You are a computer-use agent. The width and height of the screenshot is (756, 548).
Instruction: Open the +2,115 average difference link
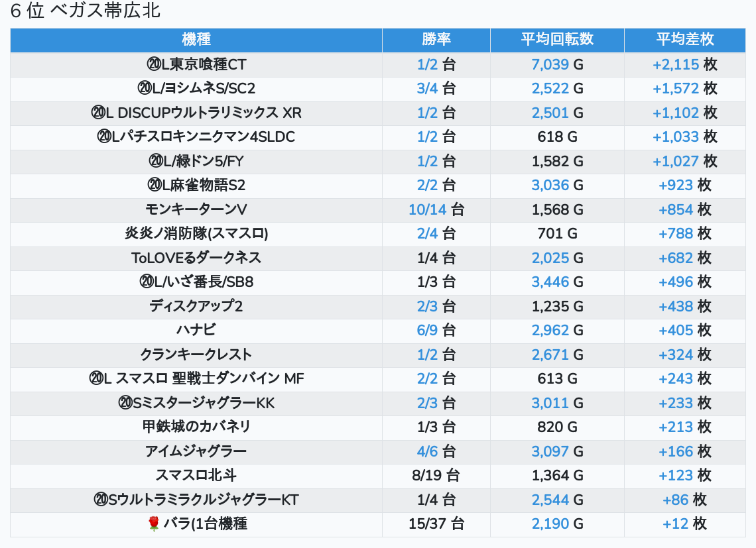[x=675, y=64]
